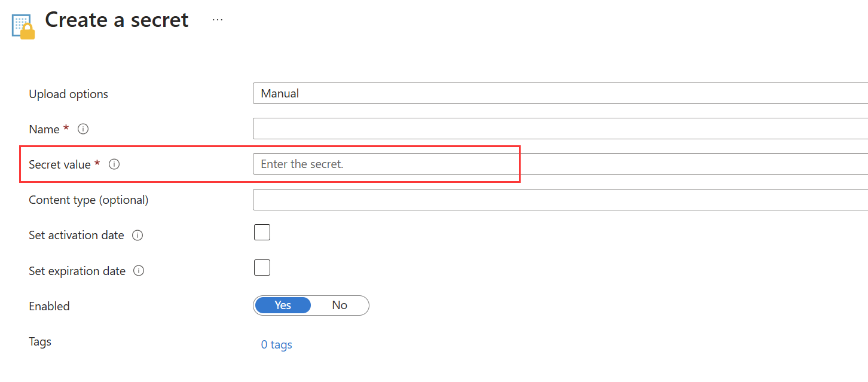Click the 0 tags link
868x382 pixels.
pos(276,345)
